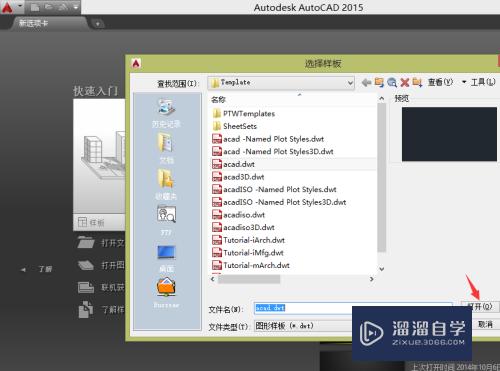The height and width of the screenshot is (371, 500).
Task: Select the acadiso.dwt file
Action: click(x=238, y=215)
